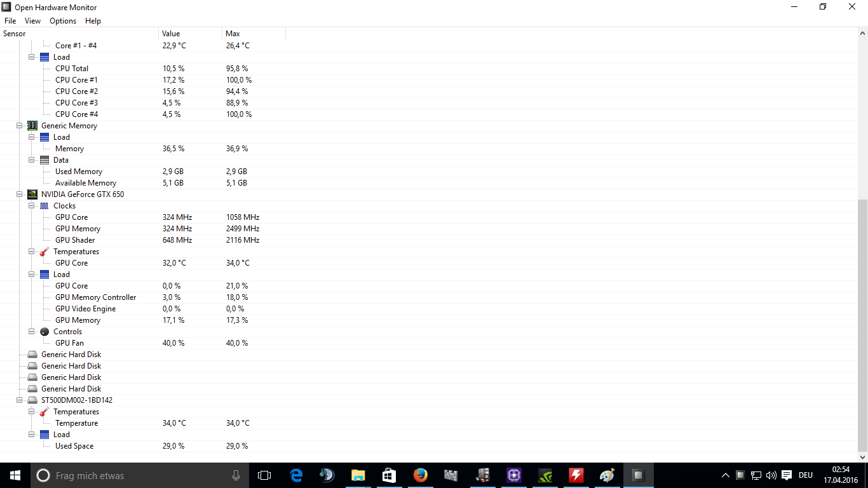Collapse the Data group under Generic Memory
The height and width of the screenshot is (488, 868).
coord(32,160)
